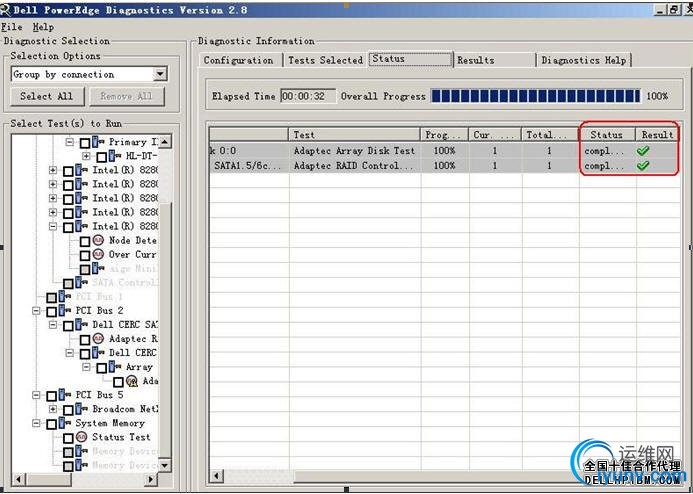This screenshot has height=494, width=693.
Task: Collapse the Array node
Action: click(x=86, y=367)
